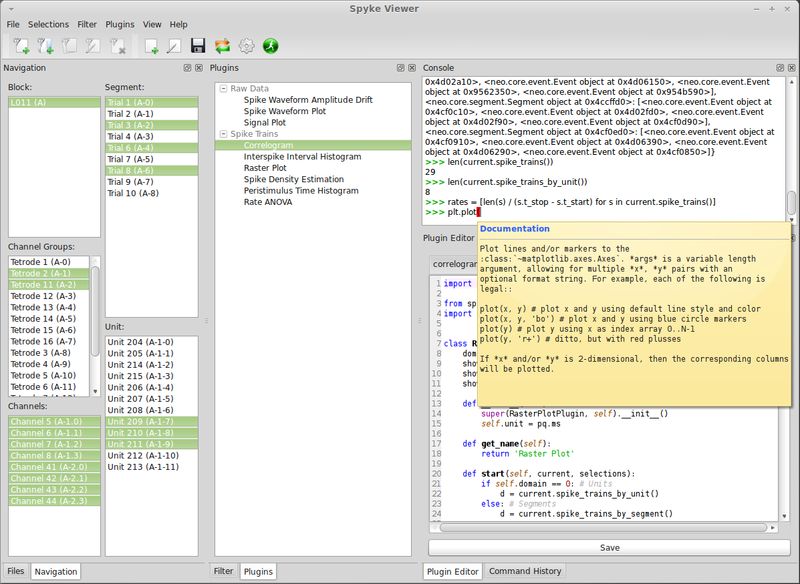Select Interspike Interval Histogram plugin
The width and height of the screenshot is (800, 584).
pos(303,157)
